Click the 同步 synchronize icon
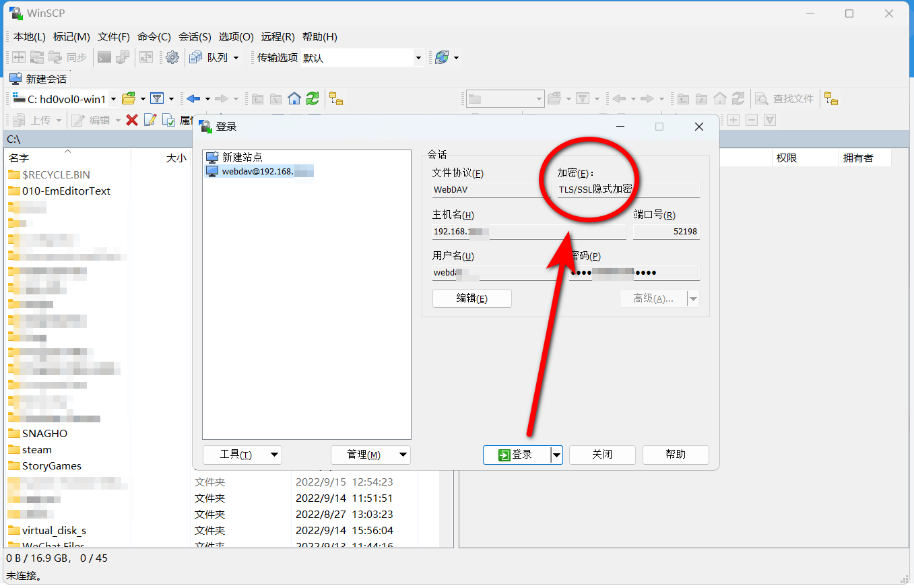 [56, 57]
